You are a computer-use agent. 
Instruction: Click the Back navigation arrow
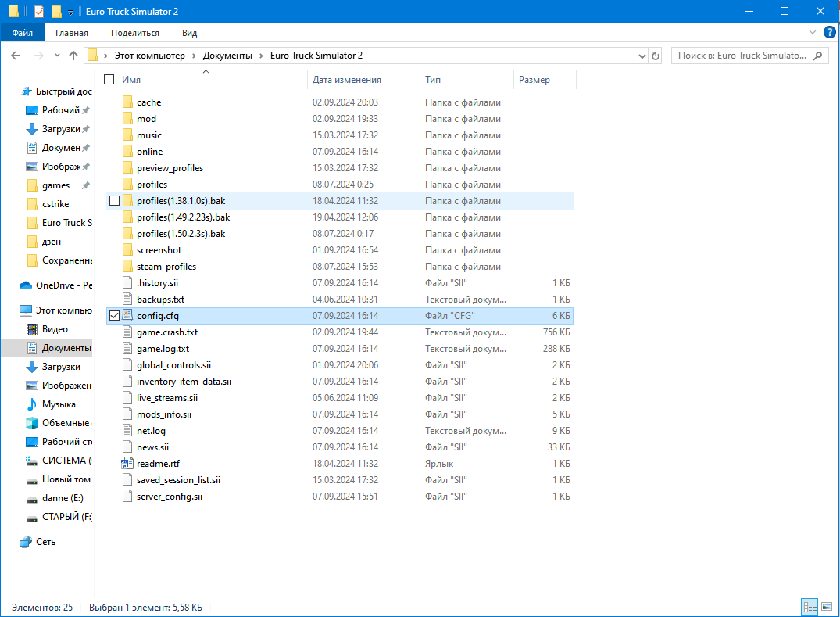coord(16,56)
